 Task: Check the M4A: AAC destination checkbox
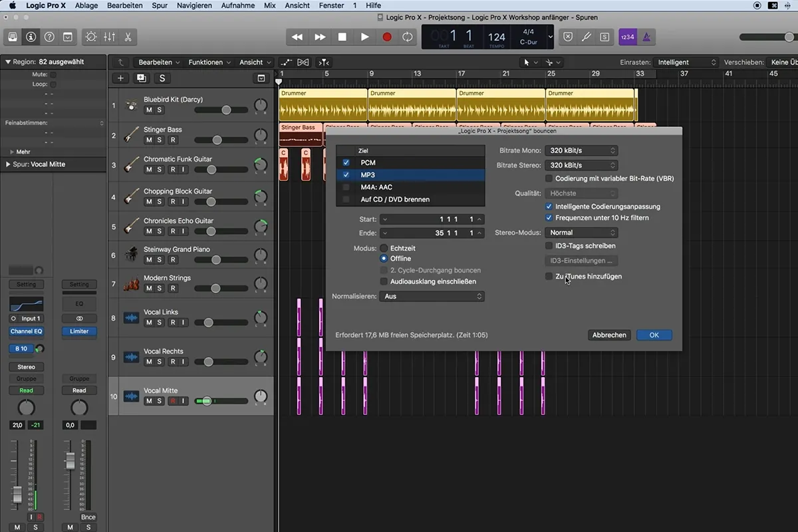(x=346, y=187)
